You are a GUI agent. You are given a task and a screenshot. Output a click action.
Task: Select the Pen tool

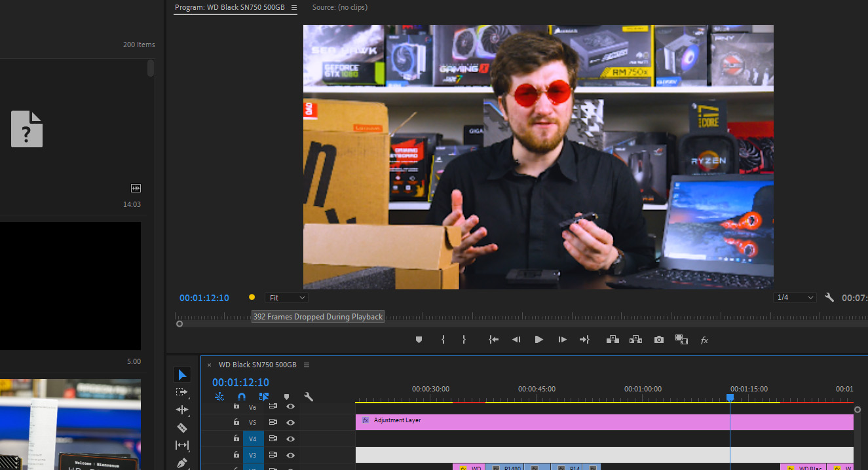pyautogui.click(x=182, y=463)
